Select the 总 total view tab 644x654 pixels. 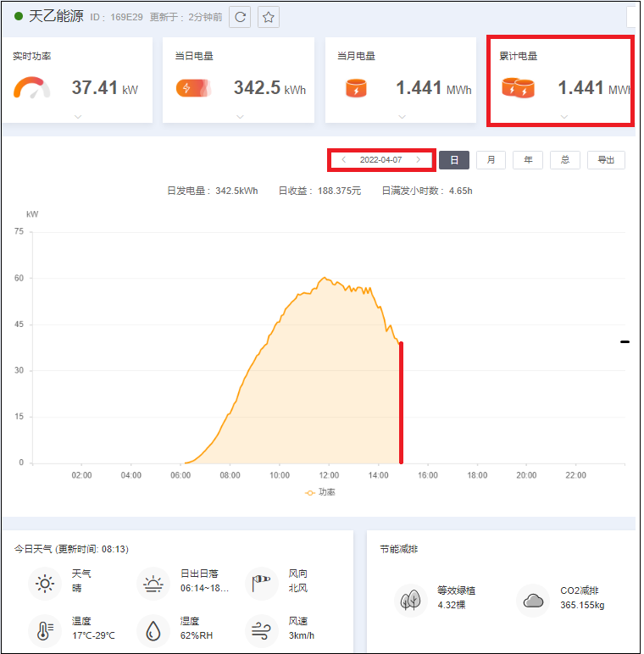coord(565,160)
